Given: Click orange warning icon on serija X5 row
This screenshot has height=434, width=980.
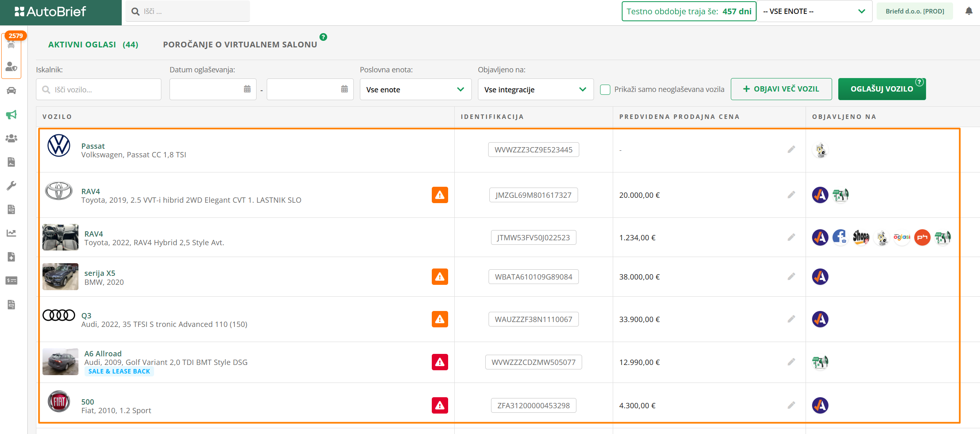Looking at the screenshot, I should coord(440,277).
